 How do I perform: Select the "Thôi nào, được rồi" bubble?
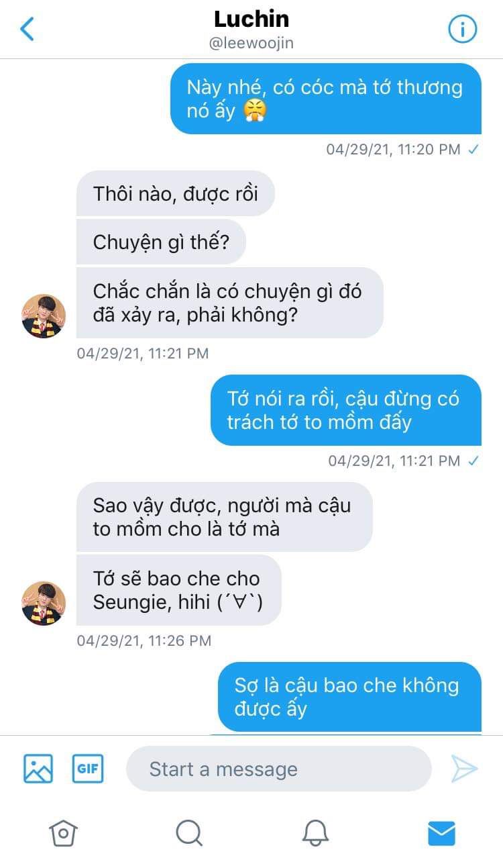176,193
